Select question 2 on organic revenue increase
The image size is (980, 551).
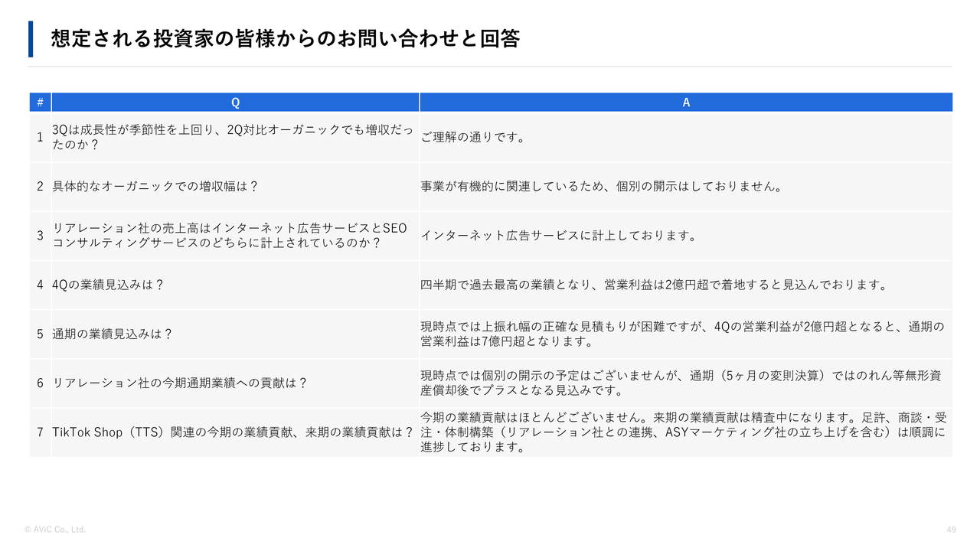click(155, 187)
